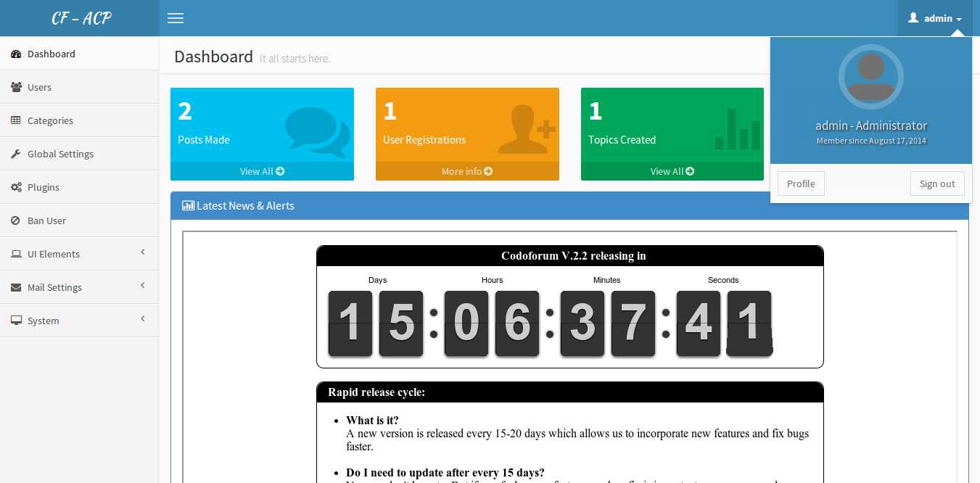Expand the System submenu chevron
Viewport: 980px width, 483px height.
tap(143, 318)
